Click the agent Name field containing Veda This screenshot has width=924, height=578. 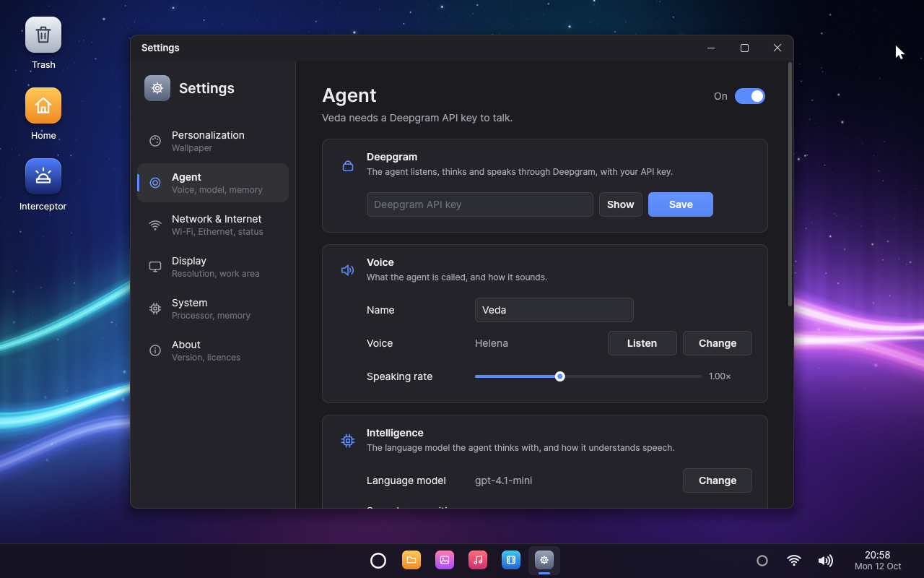554,310
